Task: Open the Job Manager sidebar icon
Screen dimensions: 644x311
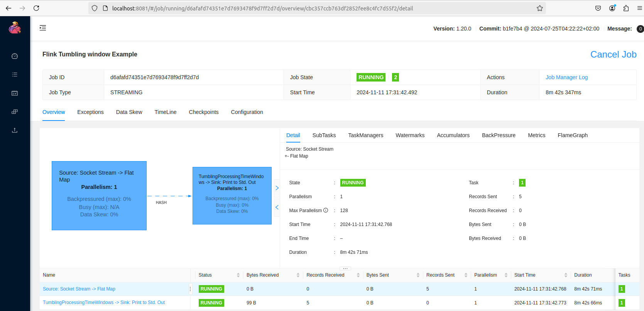Action: click(x=15, y=112)
